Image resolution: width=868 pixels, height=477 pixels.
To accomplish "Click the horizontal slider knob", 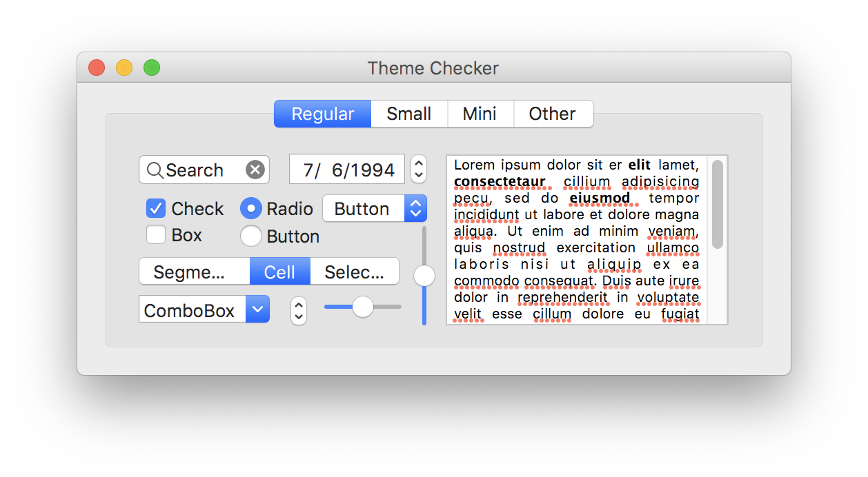I will (363, 307).
